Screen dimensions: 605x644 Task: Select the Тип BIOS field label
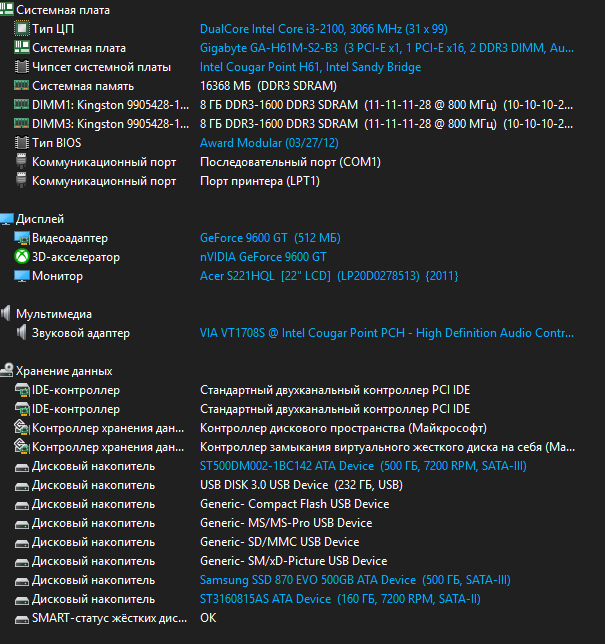(x=57, y=143)
